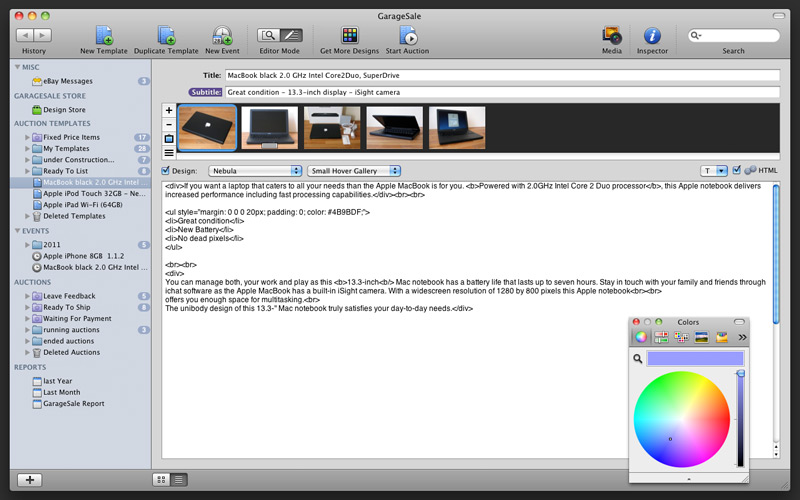Select Apple iPad Wi-Fi (64GB) template
Image resolution: width=800 pixels, height=500 pixels.
pyautogui.click(x=83, y=205)
